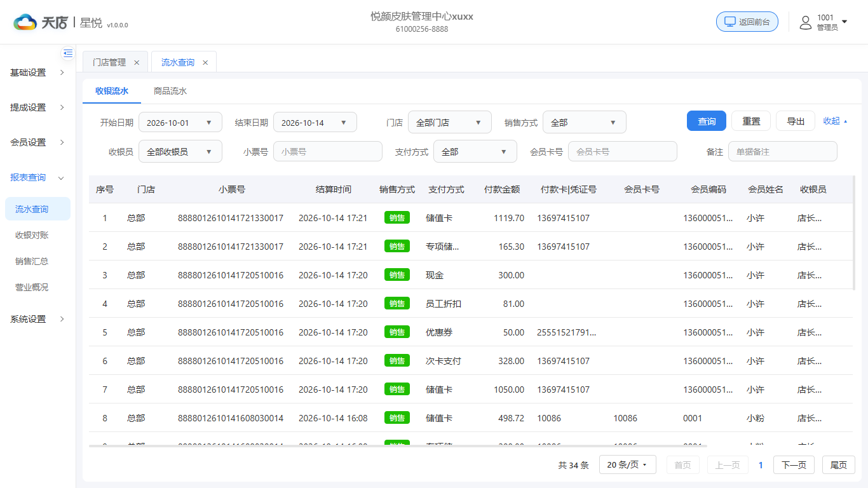Image resolution: width=868 pixels, height=488 pixels.
Task: Click the 现金 payment cell in row 3
Action: (435, 275)
